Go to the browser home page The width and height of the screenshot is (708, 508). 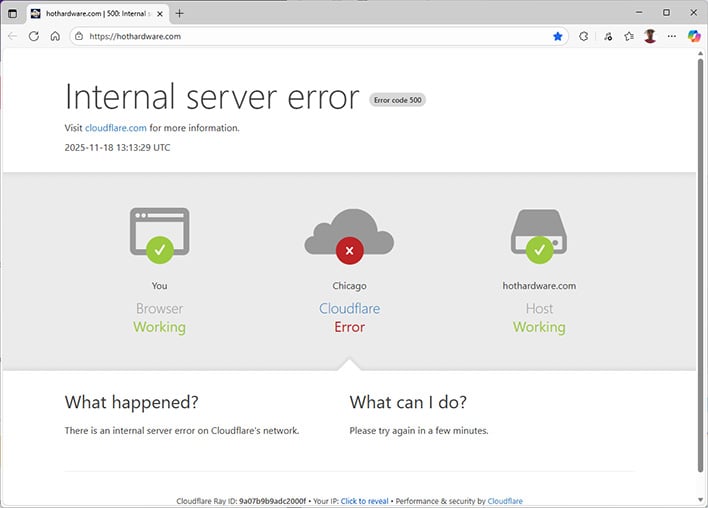pos(55,36)
